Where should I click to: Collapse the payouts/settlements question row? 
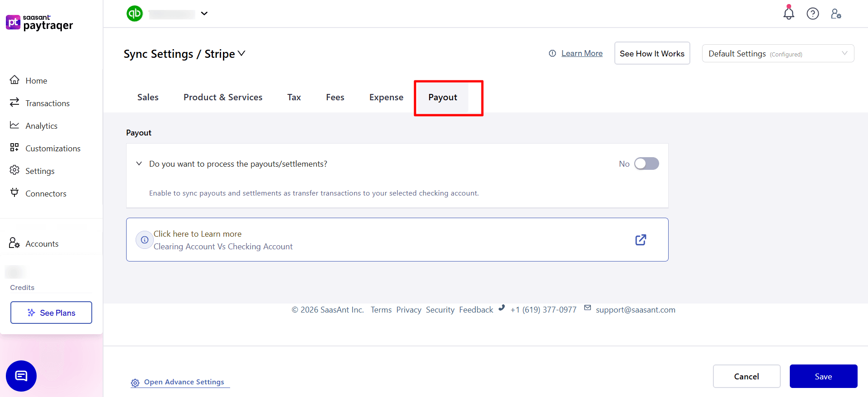139,163
